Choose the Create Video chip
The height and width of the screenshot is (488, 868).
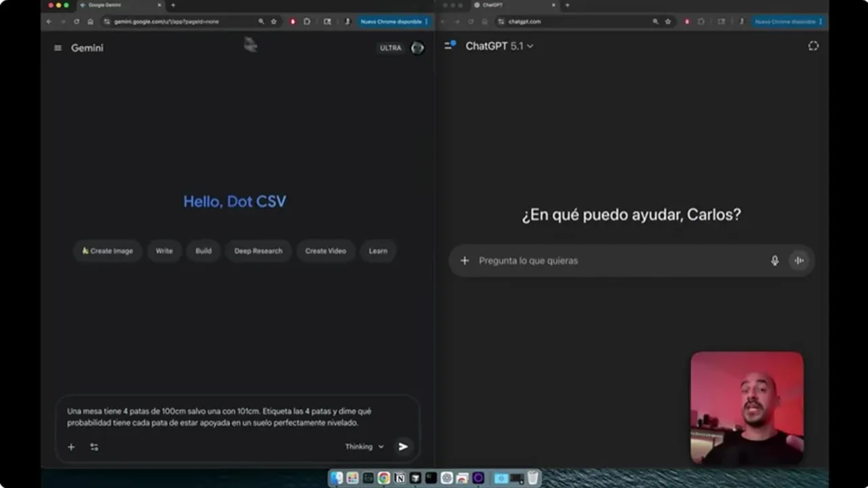click(x=325, y=251)
